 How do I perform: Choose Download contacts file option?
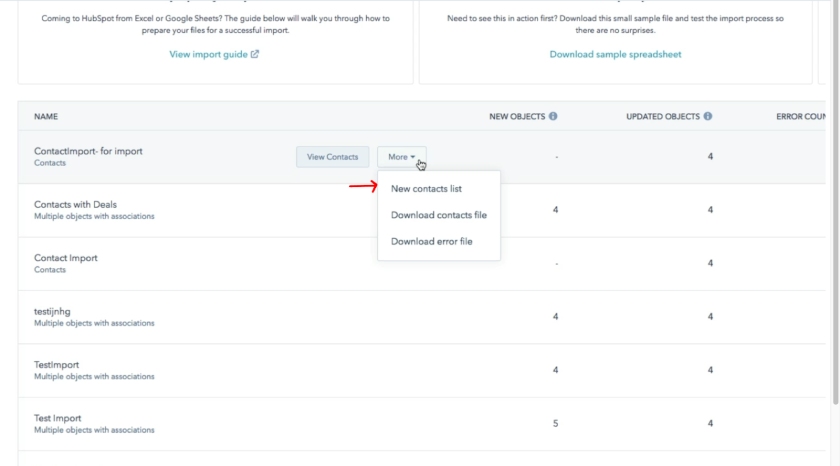438,215
